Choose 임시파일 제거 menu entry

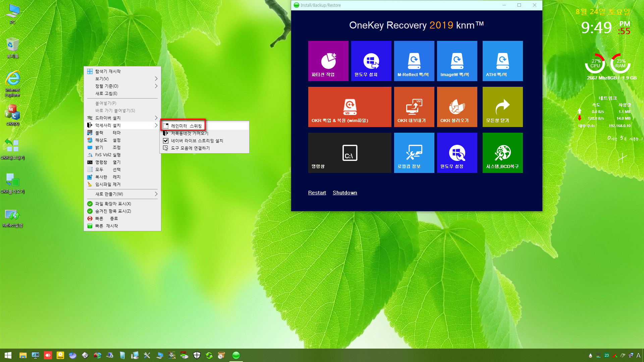pos(122,184)
